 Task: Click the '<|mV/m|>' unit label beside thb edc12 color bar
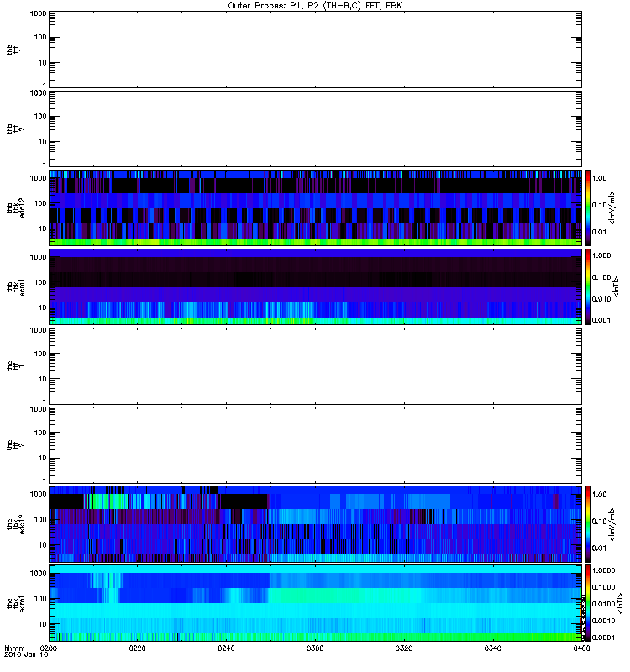tap(612, 207)
